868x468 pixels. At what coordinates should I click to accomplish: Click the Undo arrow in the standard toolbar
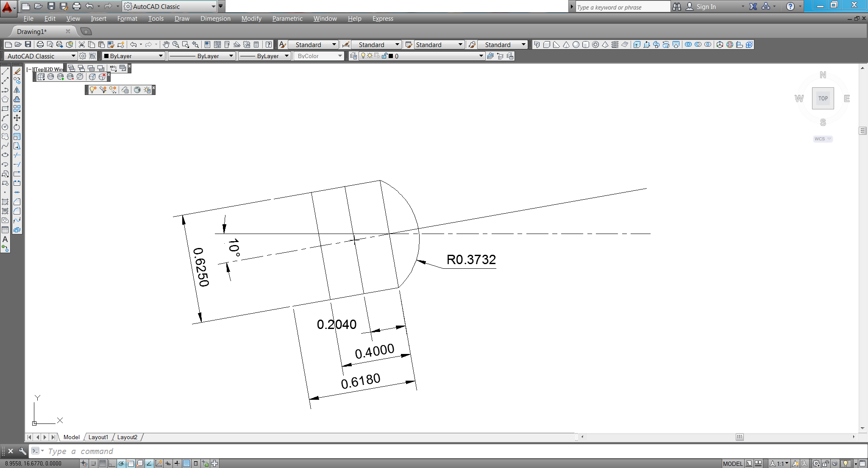point(134,45)
